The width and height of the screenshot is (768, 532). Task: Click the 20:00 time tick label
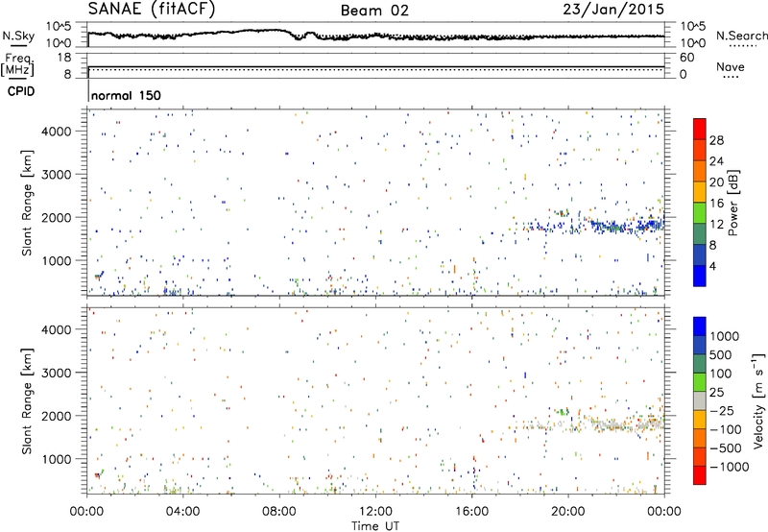click(x=567, y=512)
